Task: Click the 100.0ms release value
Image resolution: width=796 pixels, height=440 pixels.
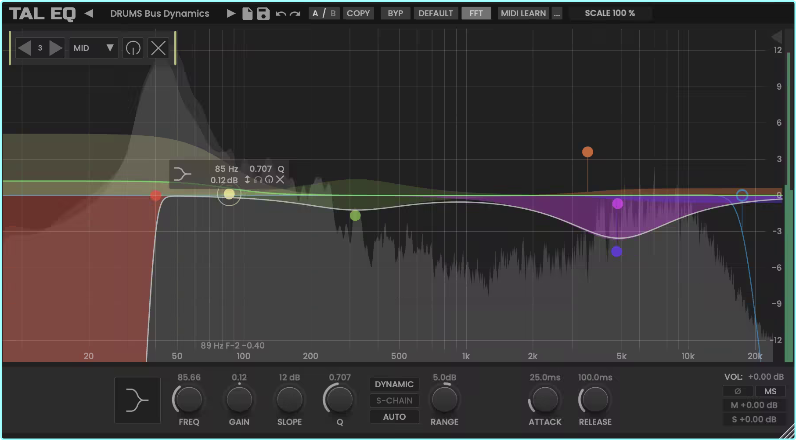Action: pos(595,377)
